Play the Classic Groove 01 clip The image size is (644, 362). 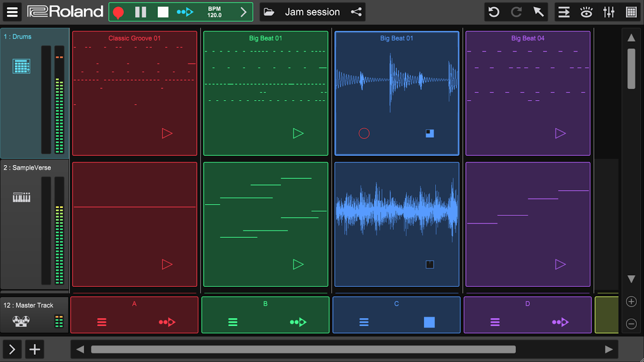[x=167, y=133]
